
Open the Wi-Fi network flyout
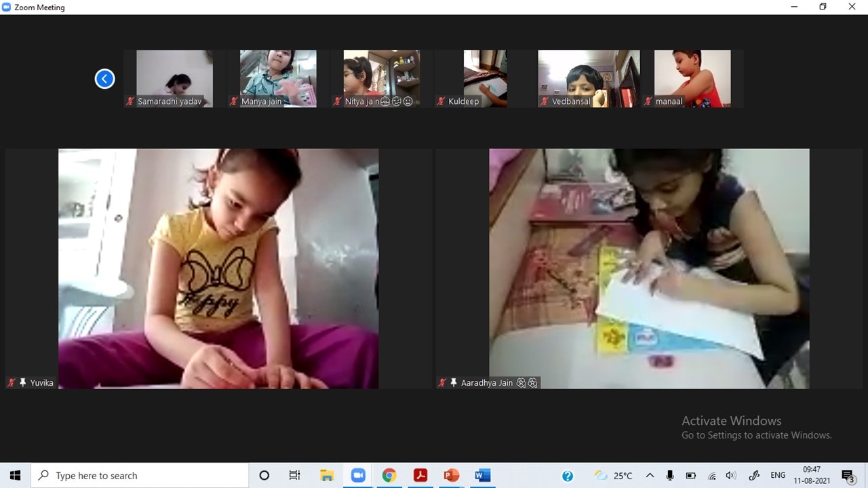712,476
